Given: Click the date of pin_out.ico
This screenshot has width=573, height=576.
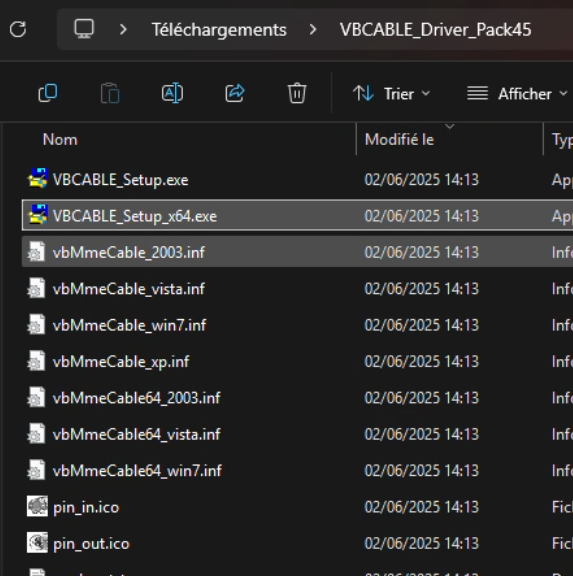Looking at the screenshot, I should coord(422,543).
